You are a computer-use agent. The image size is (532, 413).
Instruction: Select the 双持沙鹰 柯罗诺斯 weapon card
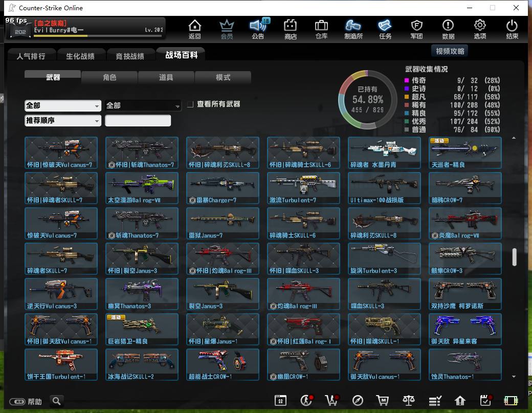pyautogui.click(x=465, y=294)
